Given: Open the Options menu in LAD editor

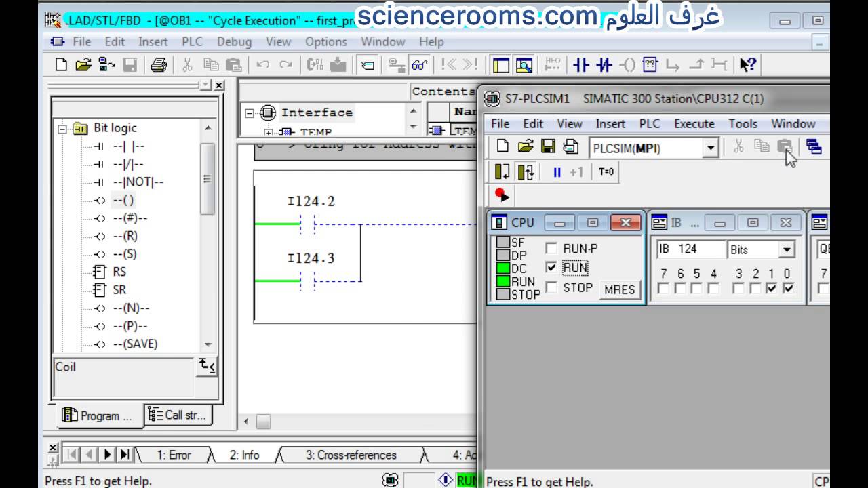Looking at the screenshot, I should 325,41.
